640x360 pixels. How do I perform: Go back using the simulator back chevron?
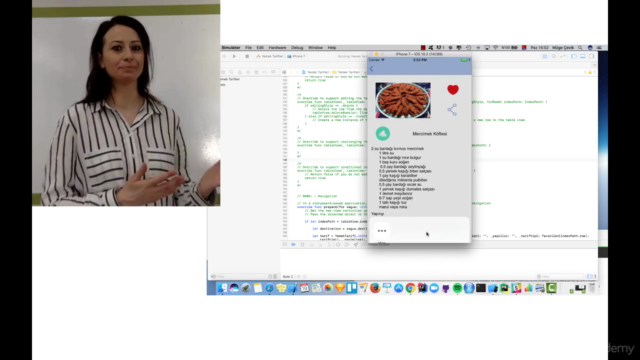(371, 69)
